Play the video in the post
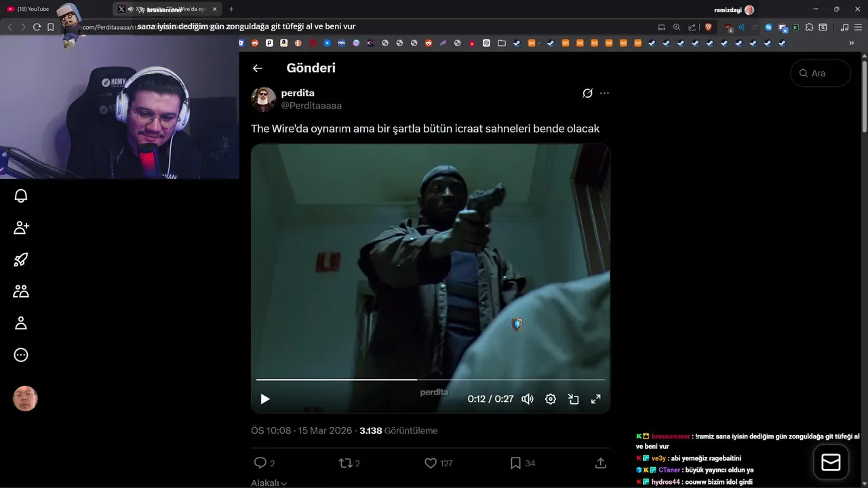 click(265, 399)
